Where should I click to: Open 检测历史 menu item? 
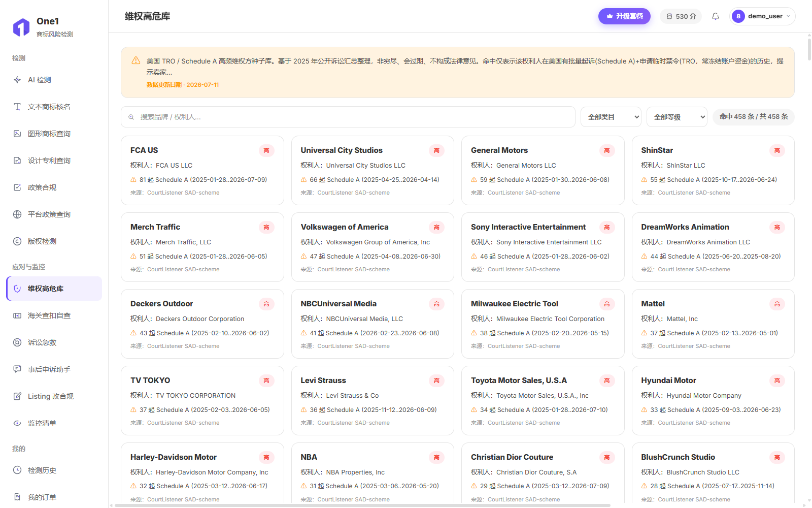tap(54, 470)
